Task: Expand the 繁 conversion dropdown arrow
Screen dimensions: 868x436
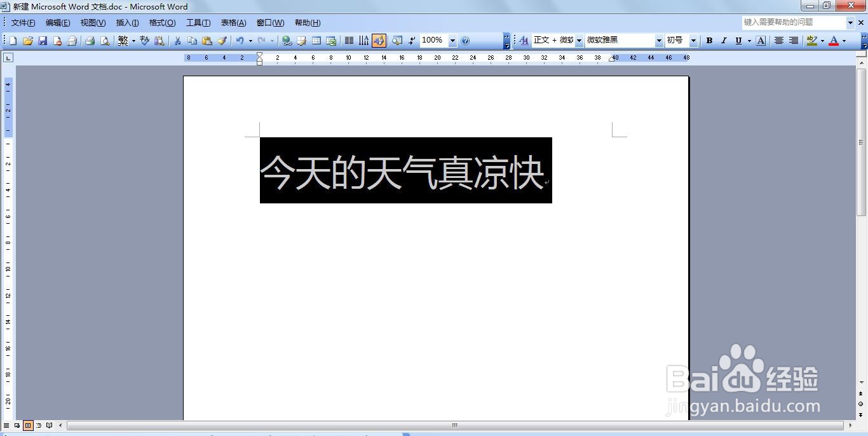Action: pyautogui.click(x=133, y=41)
